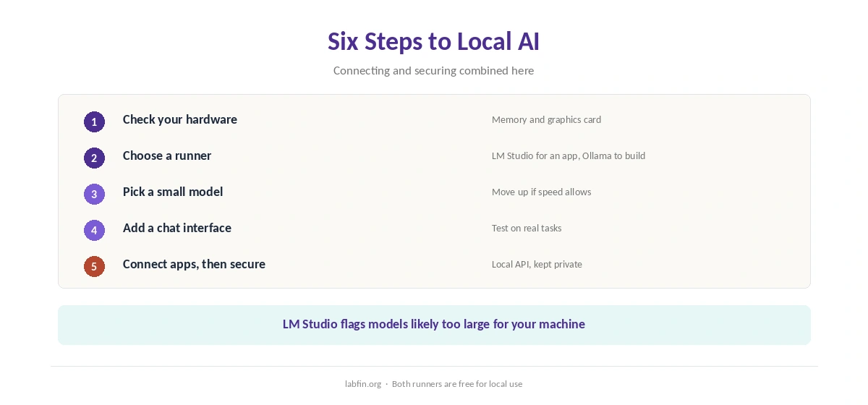Click the 'Check your hardware' step label
Image resolution: width=868 pixels, height=405 pixels.
click(x=180, y=119)
